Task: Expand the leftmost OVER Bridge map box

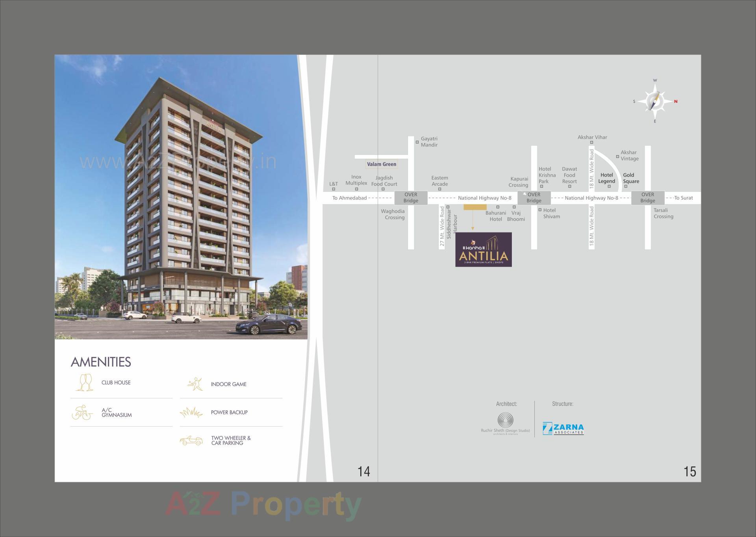Action: [x=410, y=198]
